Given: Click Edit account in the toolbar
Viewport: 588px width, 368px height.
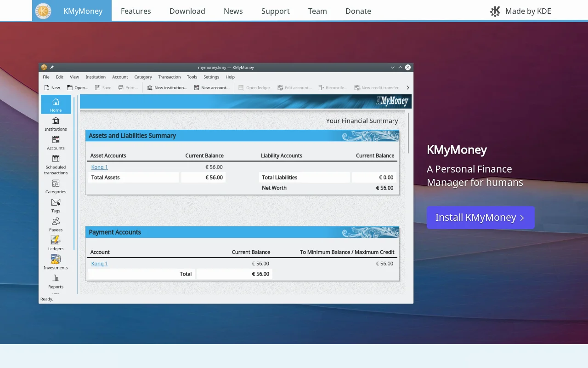Looking at the screenshot, I should coord(294,87).
